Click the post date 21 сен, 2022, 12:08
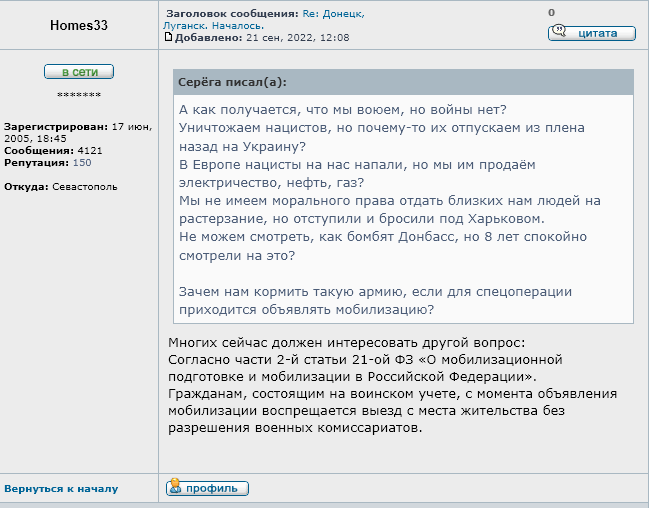This screenshot has height=508, width=651. coord(298,38)
